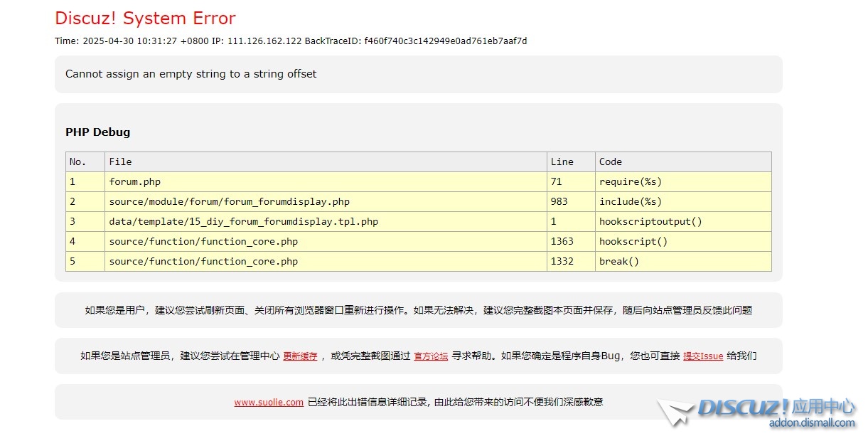This screenshot has width=868, height=441.
Task: Open the 提交Issue link
Action: coord(703,356)
